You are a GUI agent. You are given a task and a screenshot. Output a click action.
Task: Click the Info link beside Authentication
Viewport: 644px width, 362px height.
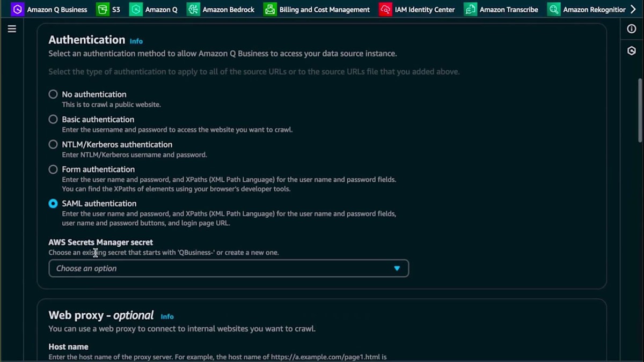click(x=136, y=41)
